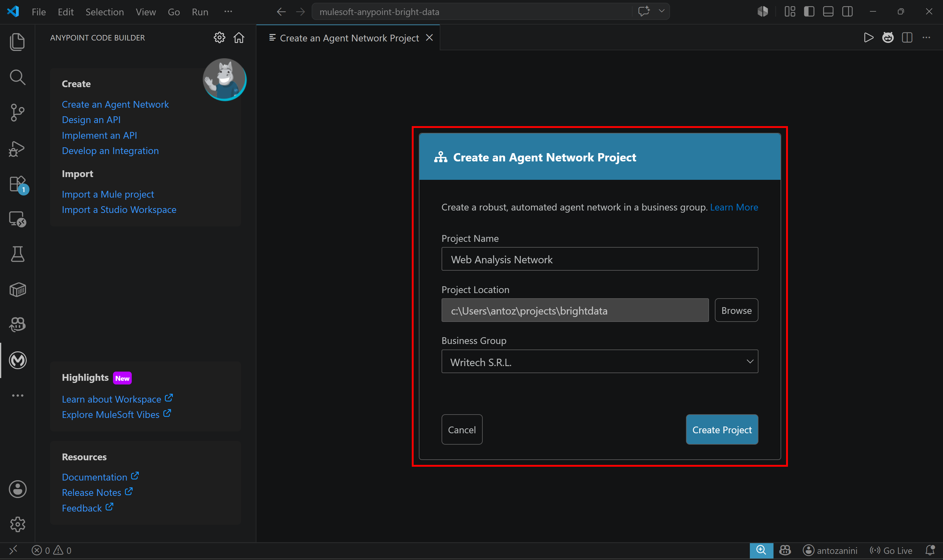
Task: Go to Anypoint Code Builder home icon
Action: (239, 38)
